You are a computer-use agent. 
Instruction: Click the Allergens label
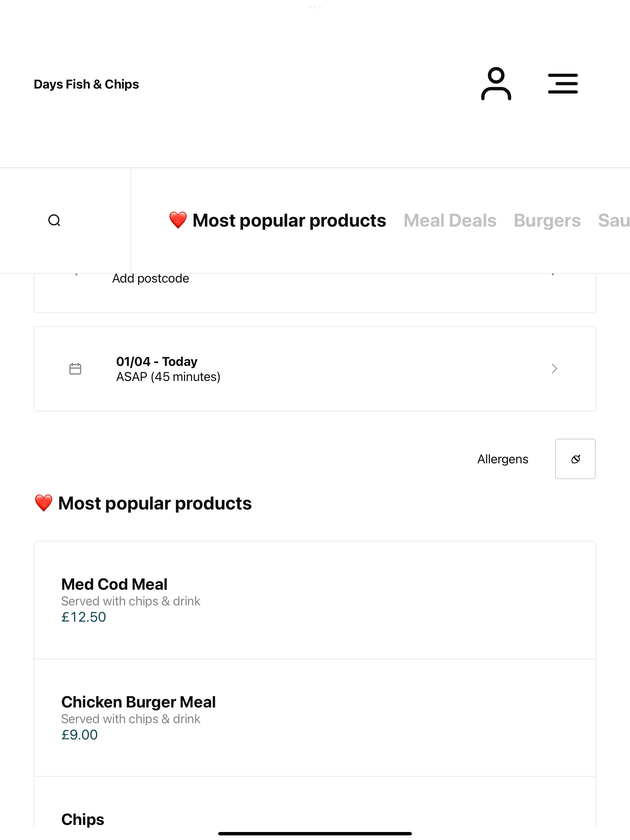[x=503, y=459]
